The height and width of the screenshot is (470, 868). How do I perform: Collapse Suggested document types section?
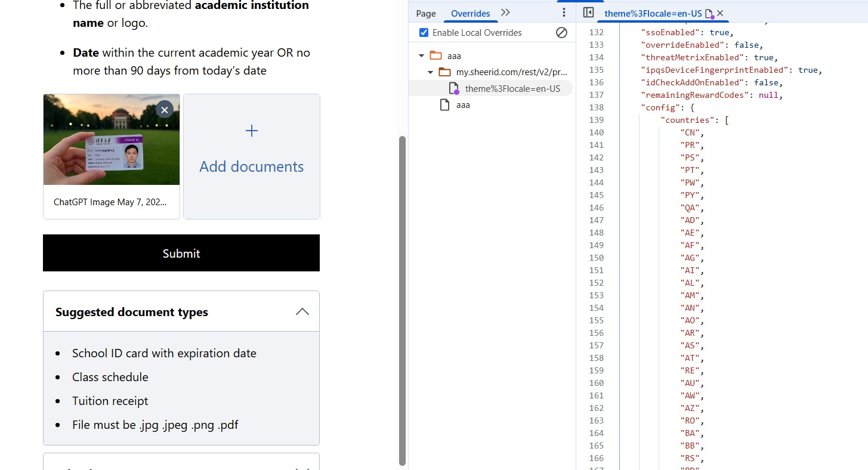(x=302, y=311)
